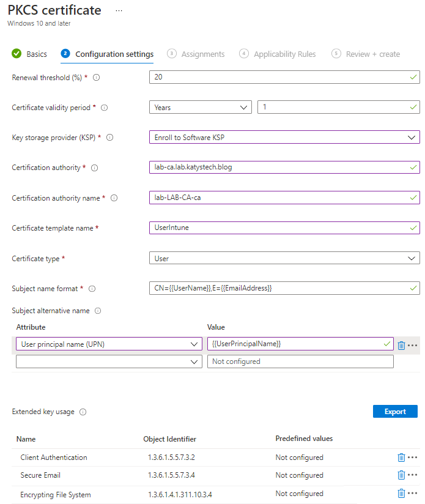Click info icon next to Subject name format
Screen dimensions: 425x504
point(92,289)
